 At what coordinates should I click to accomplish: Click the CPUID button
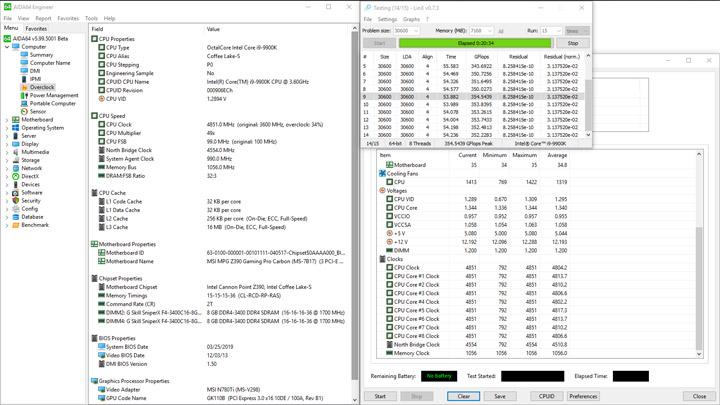(546, 396)
